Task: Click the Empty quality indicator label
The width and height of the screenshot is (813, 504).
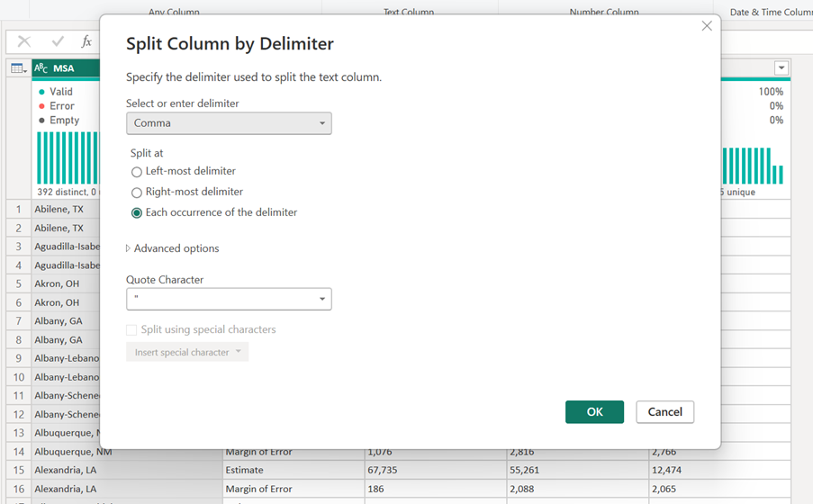Action: [x=64, y=121]
